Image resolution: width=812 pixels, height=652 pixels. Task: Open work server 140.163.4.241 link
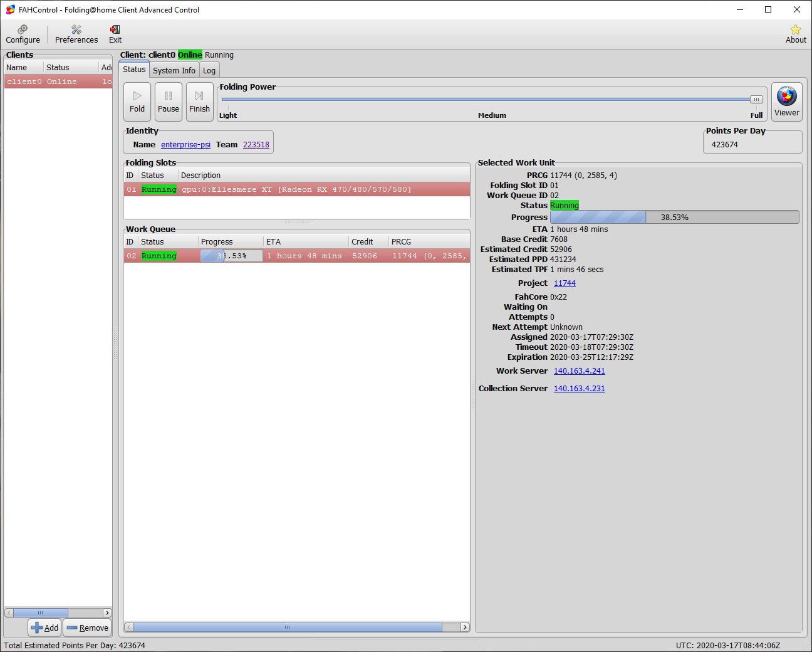[x=580, y=371]
